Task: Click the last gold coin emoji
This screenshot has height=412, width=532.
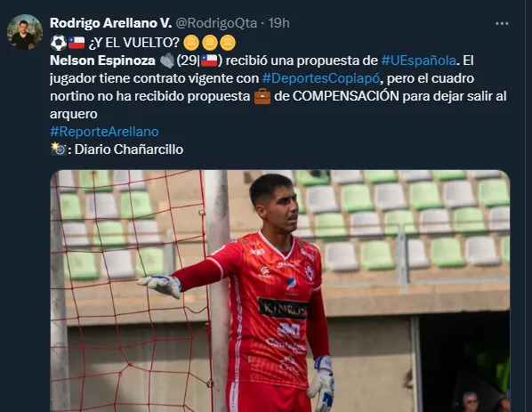Action: point(228,43)
